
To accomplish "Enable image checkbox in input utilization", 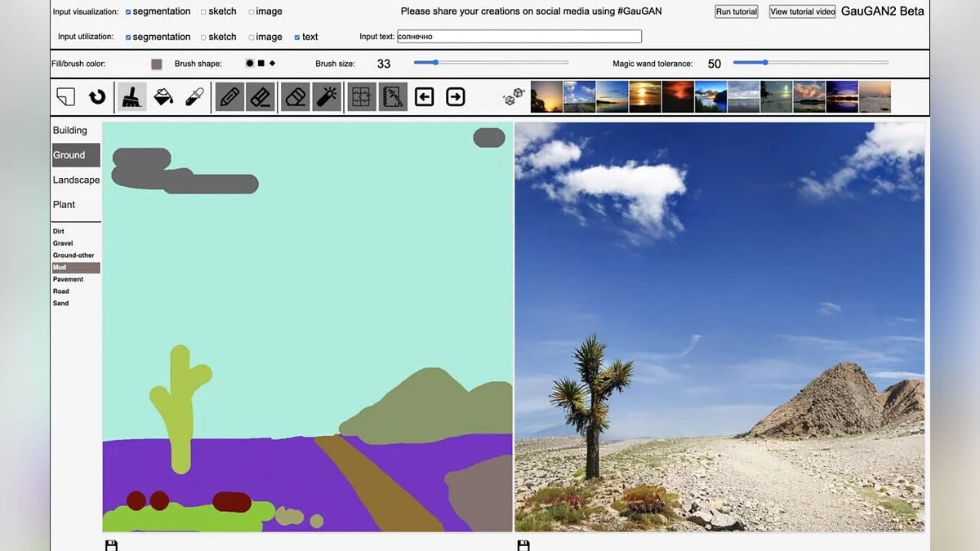I will (252, 37).
